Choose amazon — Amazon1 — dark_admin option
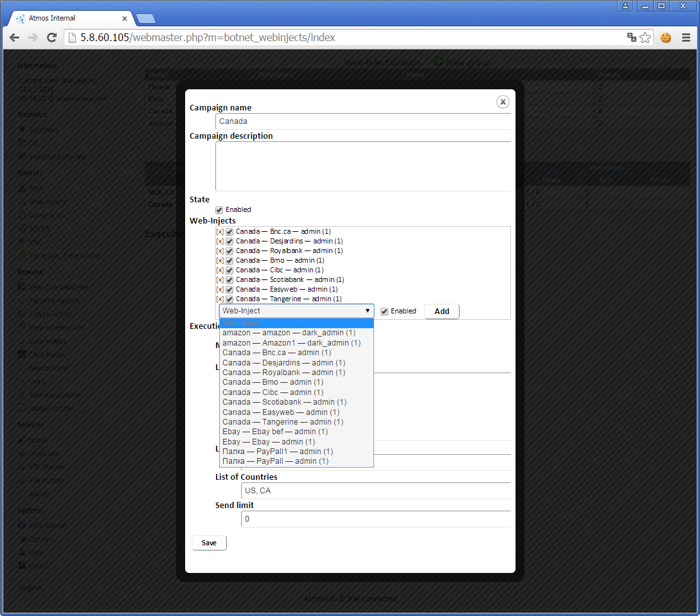Screen dimensions: 700x616 pos(296,343)
